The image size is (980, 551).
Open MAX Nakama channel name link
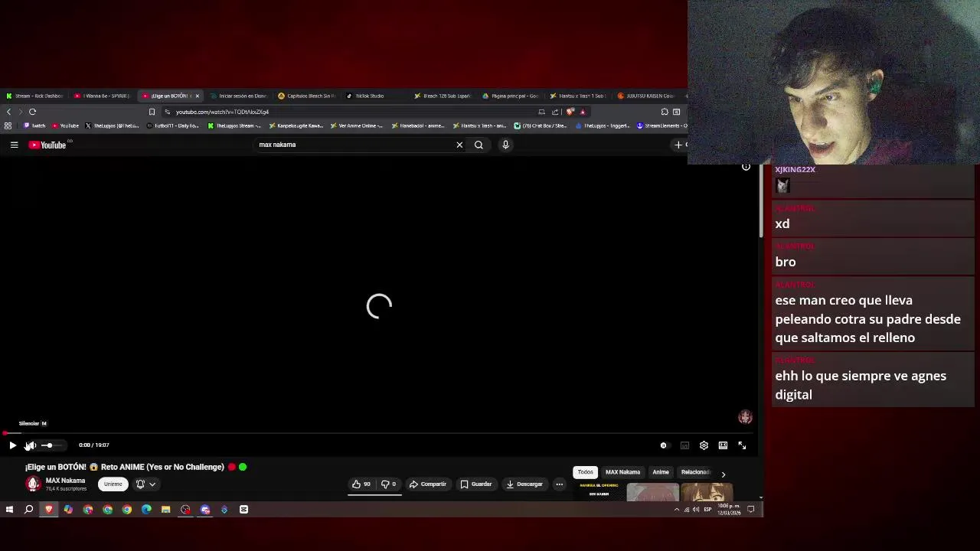65,481
